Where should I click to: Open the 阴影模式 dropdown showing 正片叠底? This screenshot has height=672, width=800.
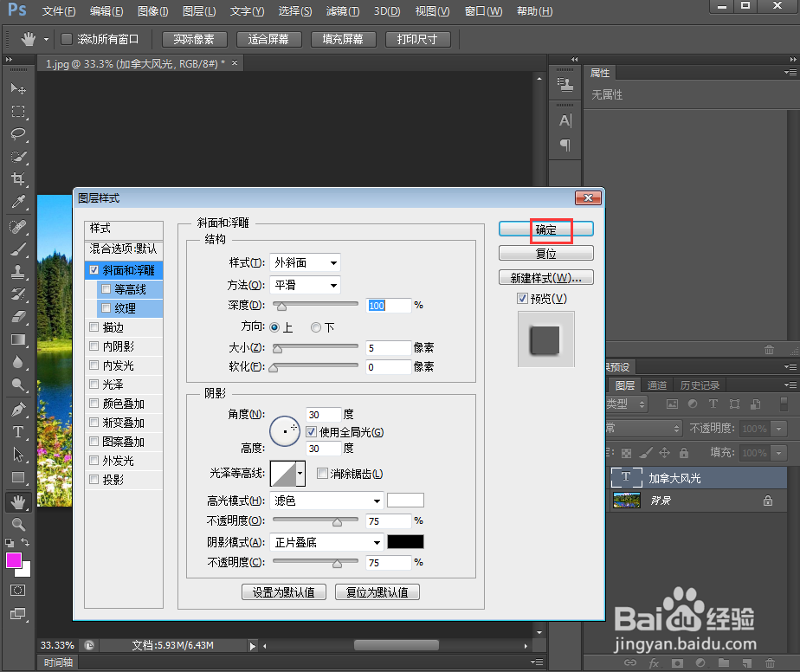pyautogui.click(x=326, y=541)
